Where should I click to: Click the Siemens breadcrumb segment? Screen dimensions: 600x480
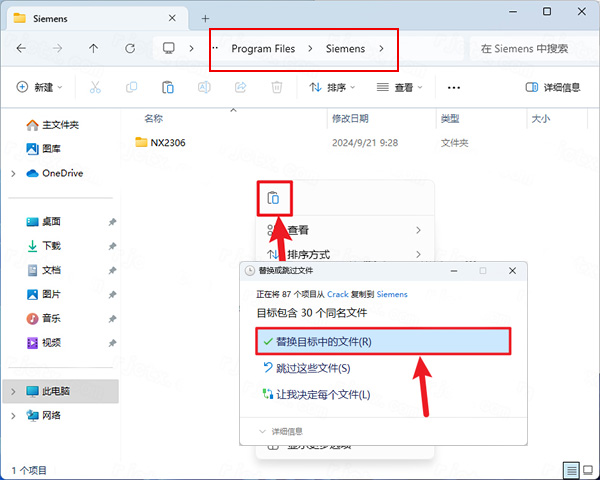345,49
